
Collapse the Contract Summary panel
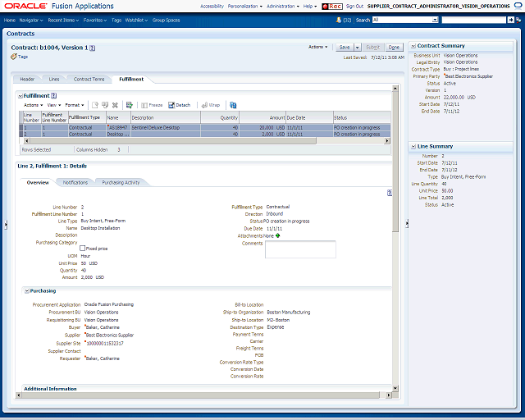413,46
